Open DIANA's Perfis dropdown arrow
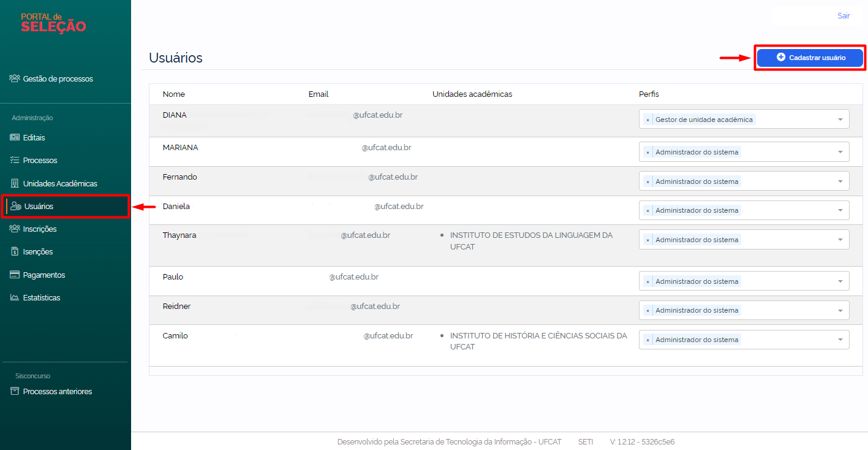The height and width of the screenshot is (450, 868). click(x=840, y=120)
